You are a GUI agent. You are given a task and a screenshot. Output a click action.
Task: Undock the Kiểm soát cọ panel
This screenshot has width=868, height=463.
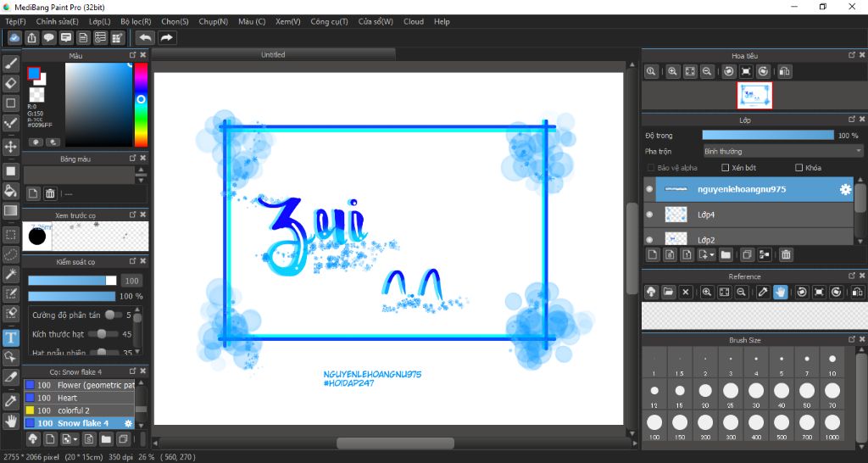(132, 261)
